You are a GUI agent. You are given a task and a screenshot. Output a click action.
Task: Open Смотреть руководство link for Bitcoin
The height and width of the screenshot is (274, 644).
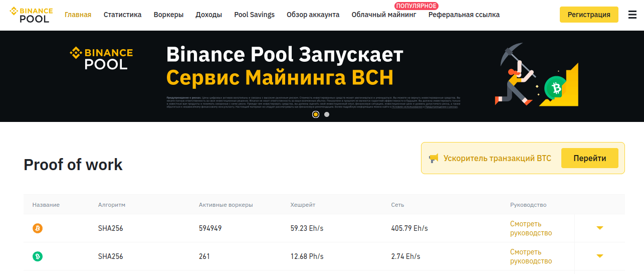click(x=531, y=228)
